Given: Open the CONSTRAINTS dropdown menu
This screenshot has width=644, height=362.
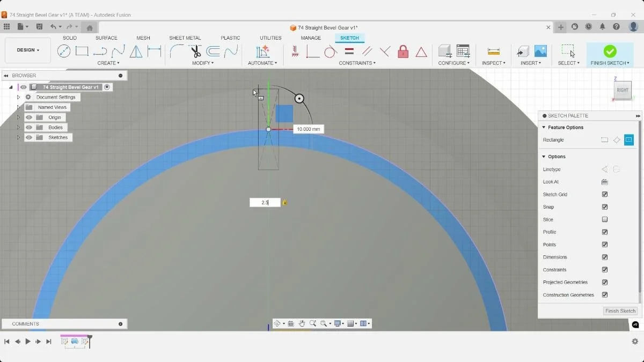Looking at the screenshot, I should [357, 63].
